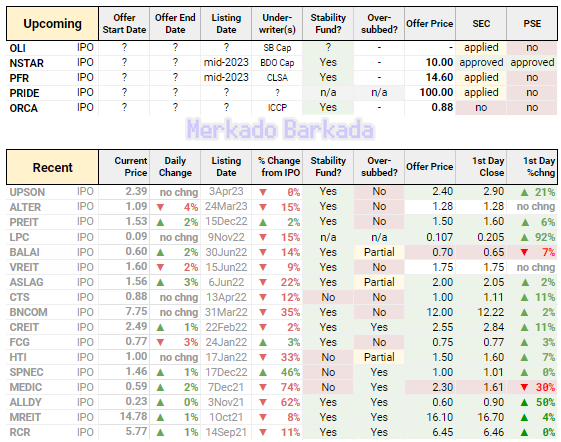Select the FCG ticker row label
This screenshot has width=561, height=442.
(x=19, y=343)
